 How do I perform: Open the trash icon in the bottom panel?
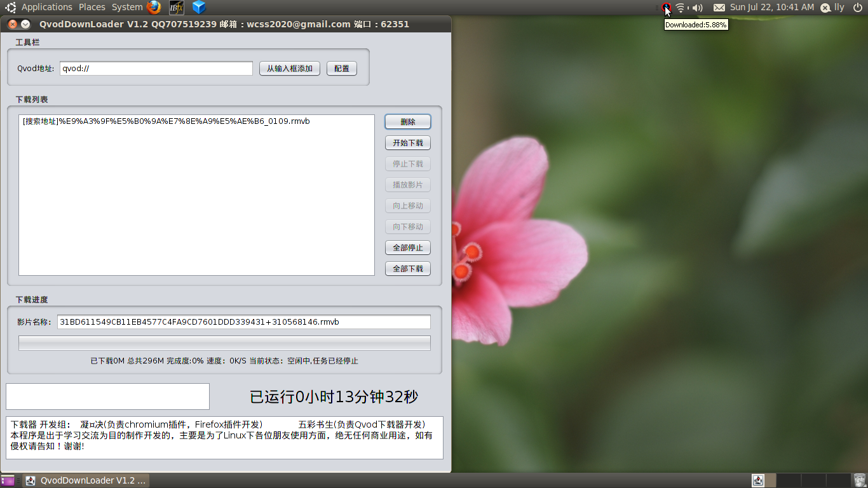pos(860,480)
